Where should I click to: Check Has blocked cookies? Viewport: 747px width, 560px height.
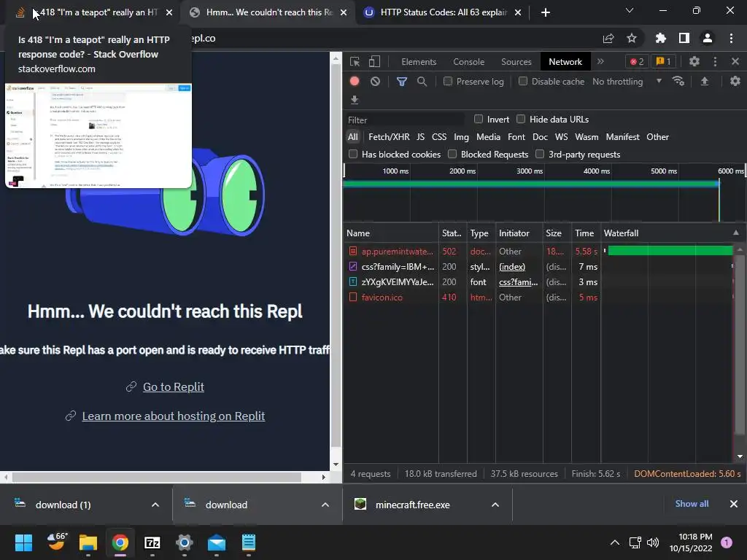coord(353,154)
